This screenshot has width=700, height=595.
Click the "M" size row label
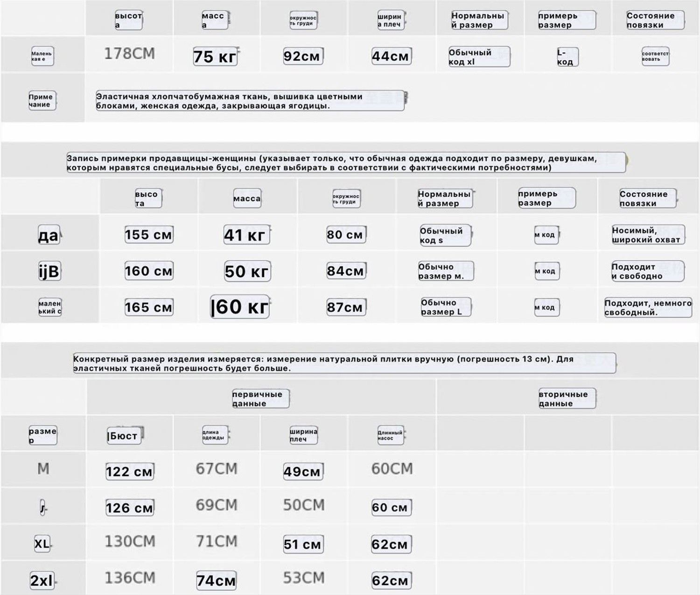pos(43,469)
